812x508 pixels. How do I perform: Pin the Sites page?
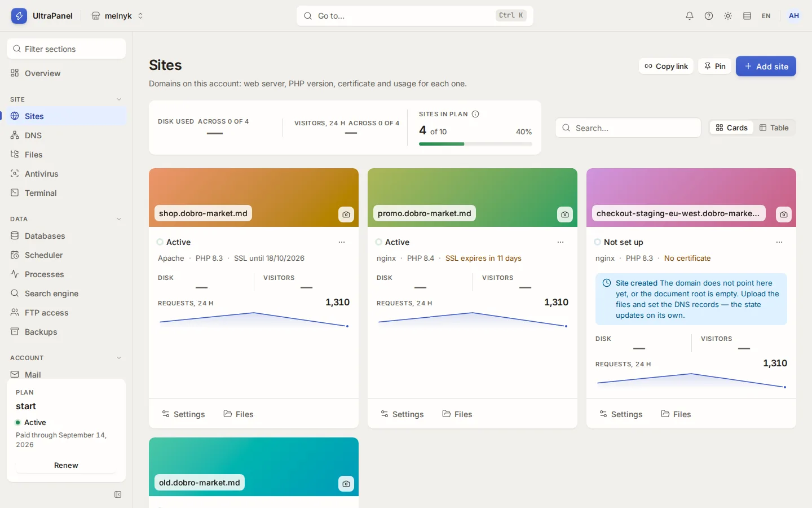(715, 66)
